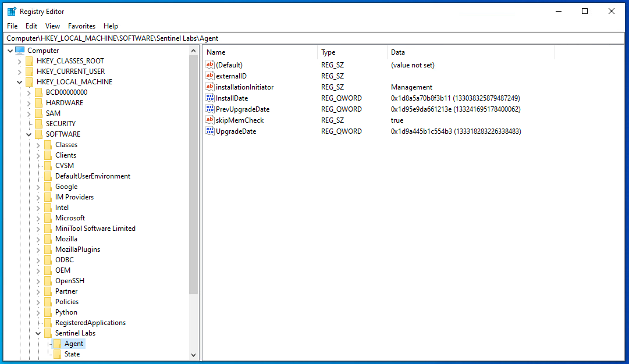The height and width of the screenshot is (364, 629).
Task: Select the RegisteredApplications key
Action: (x=90, y=323)
